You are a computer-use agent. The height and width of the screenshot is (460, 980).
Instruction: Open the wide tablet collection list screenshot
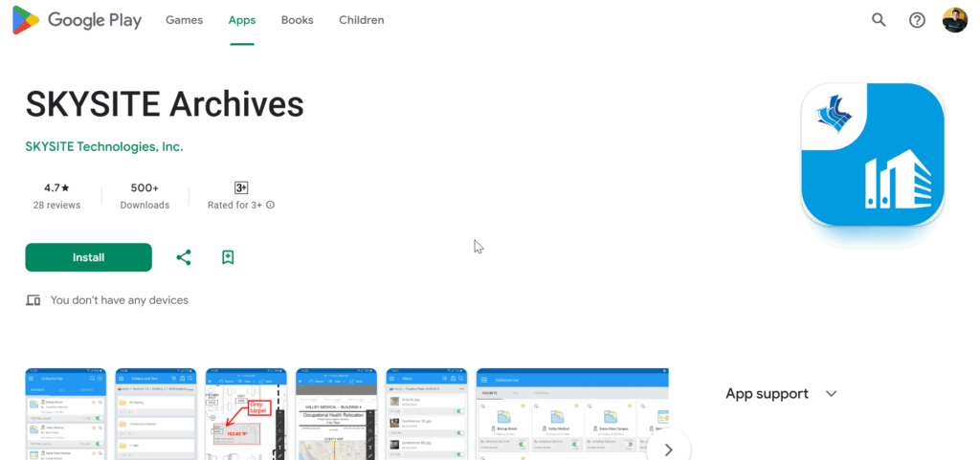(572, 414)
